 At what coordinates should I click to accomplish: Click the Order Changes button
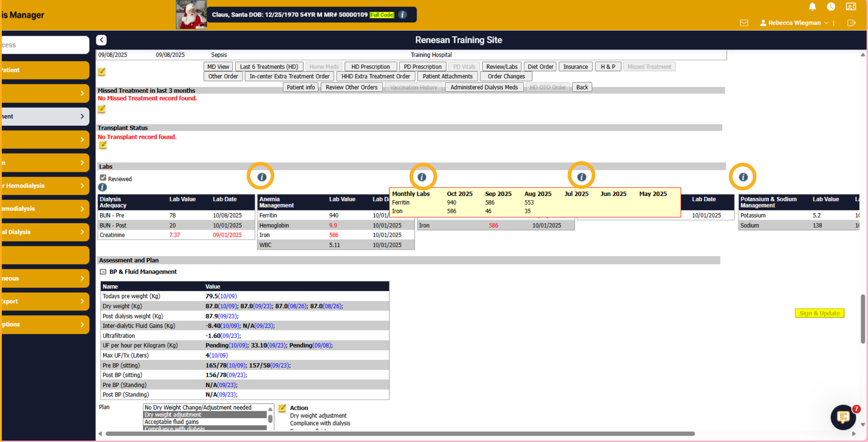click(x=506, y=77)
